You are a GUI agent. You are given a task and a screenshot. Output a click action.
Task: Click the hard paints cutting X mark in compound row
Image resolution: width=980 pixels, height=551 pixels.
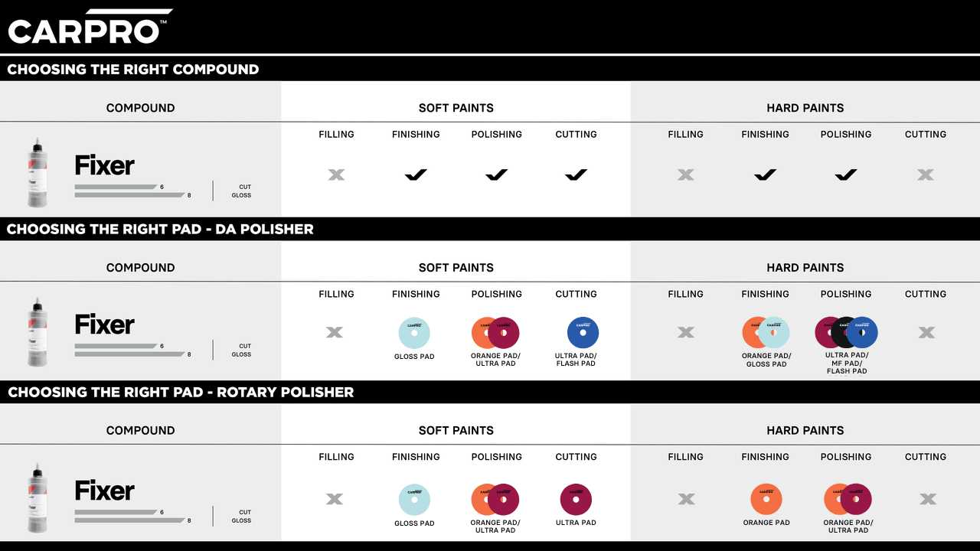click(926, 175)
